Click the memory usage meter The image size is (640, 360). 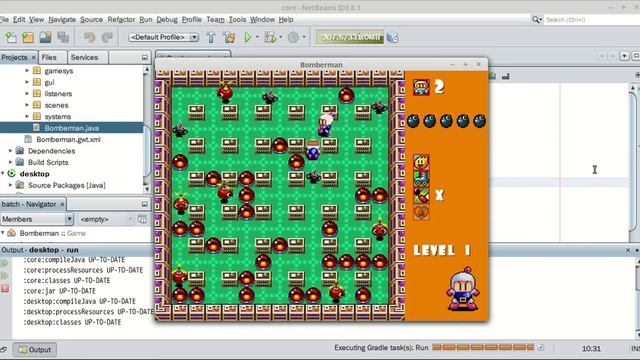pos(350,37)
